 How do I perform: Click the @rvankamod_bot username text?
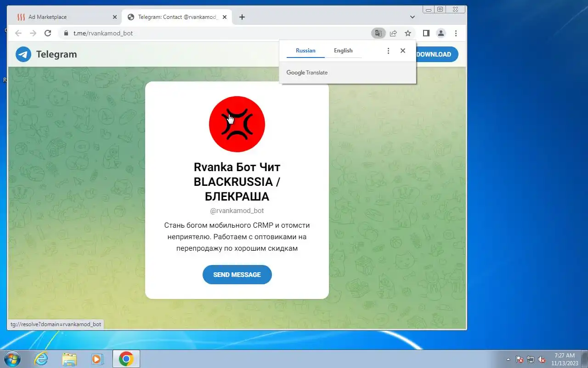click(x=237, y=211)
